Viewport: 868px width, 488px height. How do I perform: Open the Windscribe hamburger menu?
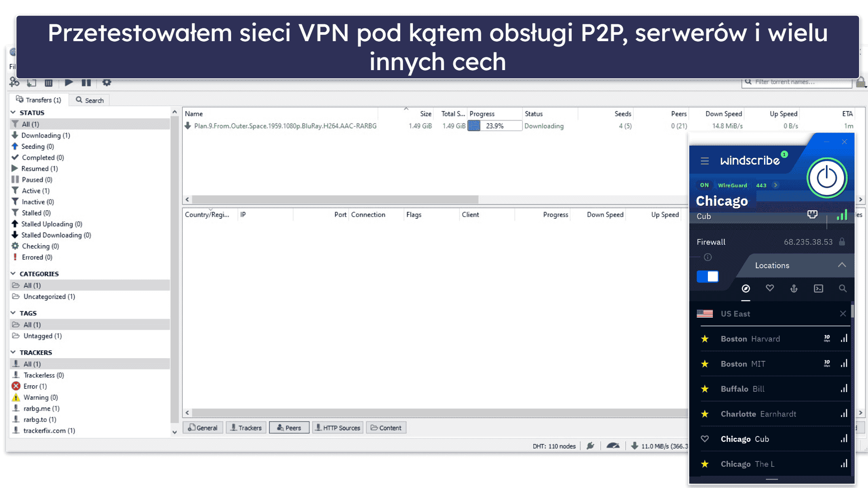[x=705, y=161]
